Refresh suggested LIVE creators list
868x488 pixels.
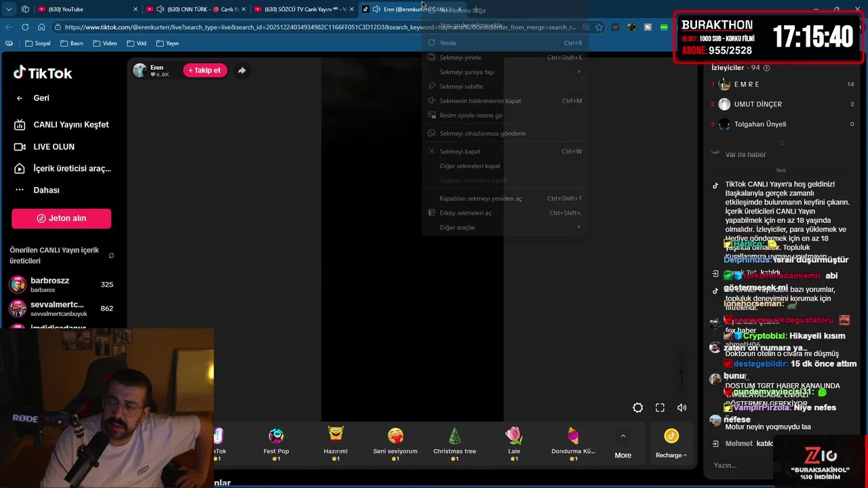111,256
